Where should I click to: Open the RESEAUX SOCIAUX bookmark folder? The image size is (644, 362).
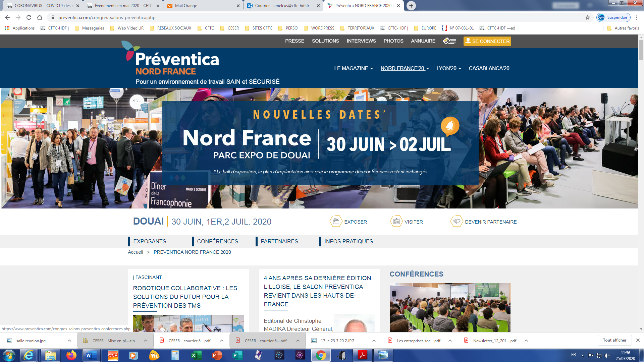click(x=170, y=28)
